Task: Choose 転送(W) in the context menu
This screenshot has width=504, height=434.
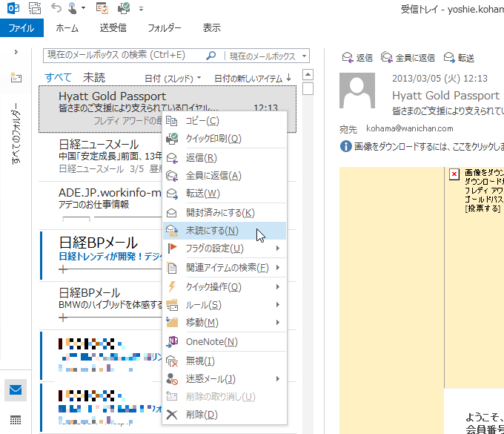Action: (x=225, y=194)
